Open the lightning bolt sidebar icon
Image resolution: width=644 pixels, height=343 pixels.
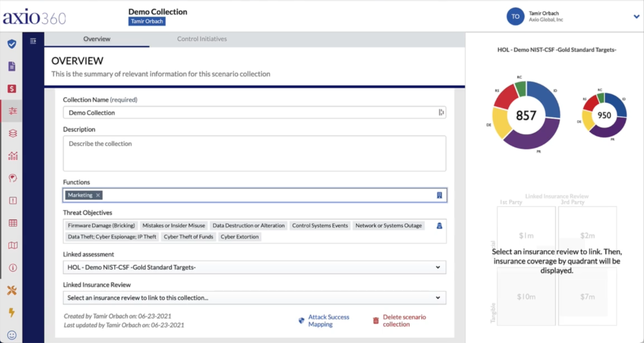pyautogui.click(x=12, y=312)
